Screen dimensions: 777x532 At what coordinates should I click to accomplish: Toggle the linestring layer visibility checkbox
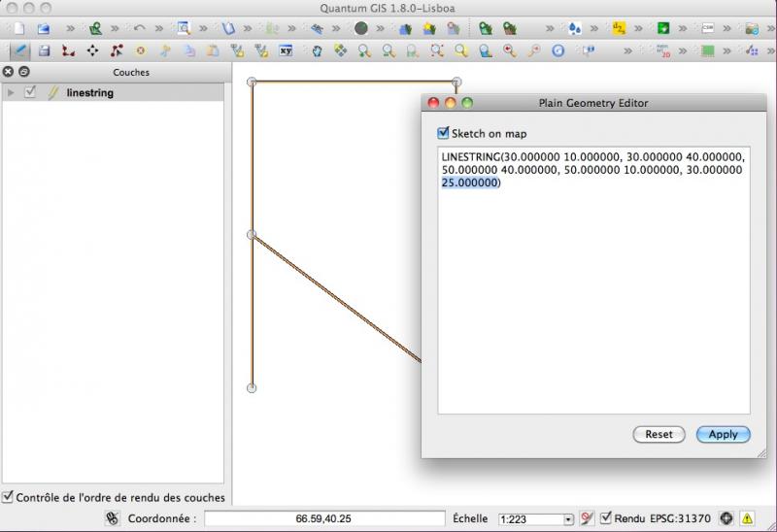pyautogui.click(x=30, y=92)
